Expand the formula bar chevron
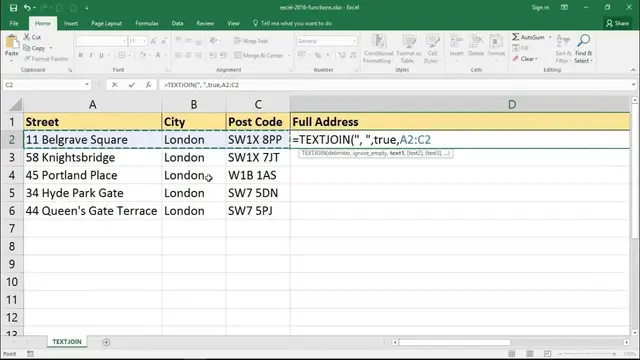This screenshot has height=360, width=640. (633, 85)
